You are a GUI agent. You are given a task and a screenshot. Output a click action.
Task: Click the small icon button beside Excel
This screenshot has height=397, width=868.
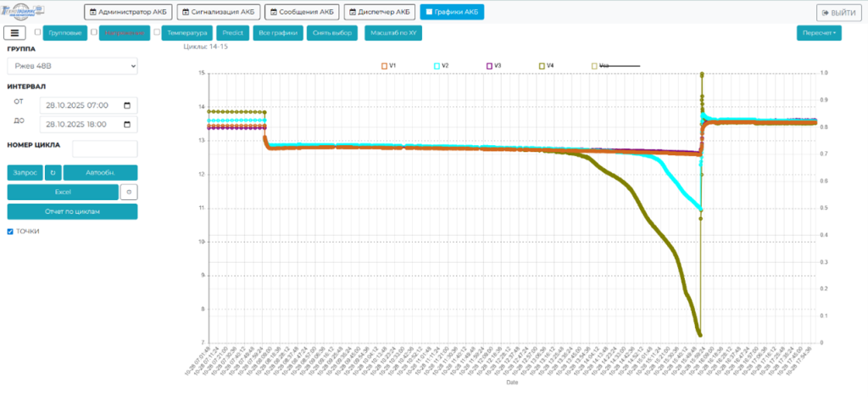click(x=129, y=192)
